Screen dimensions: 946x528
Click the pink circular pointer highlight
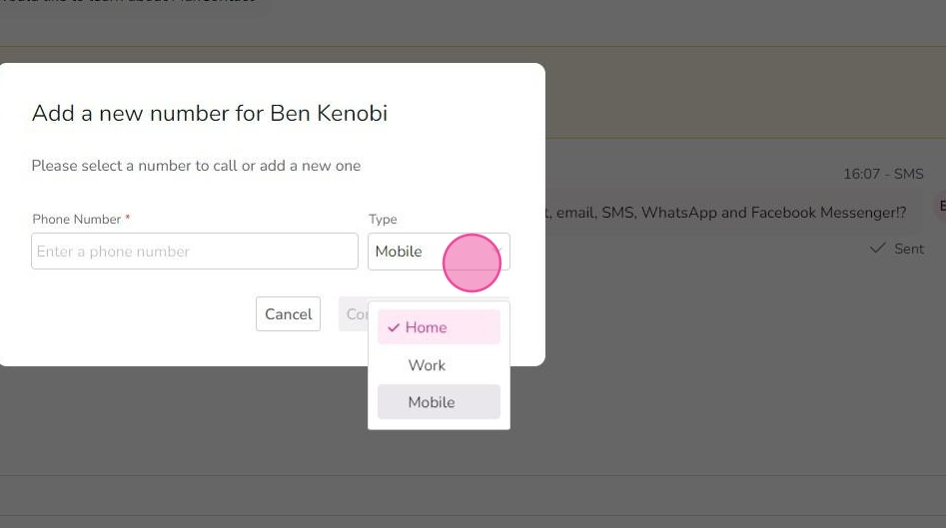[472, 263]
